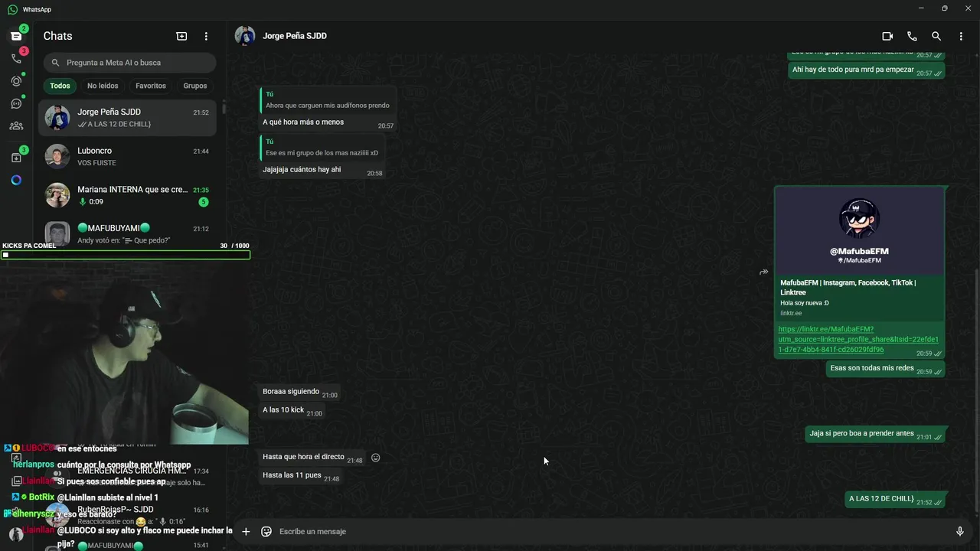Open the Jorge Peña SJDD chat
Screen dimensions: 980x551
[x=128, y=118]
